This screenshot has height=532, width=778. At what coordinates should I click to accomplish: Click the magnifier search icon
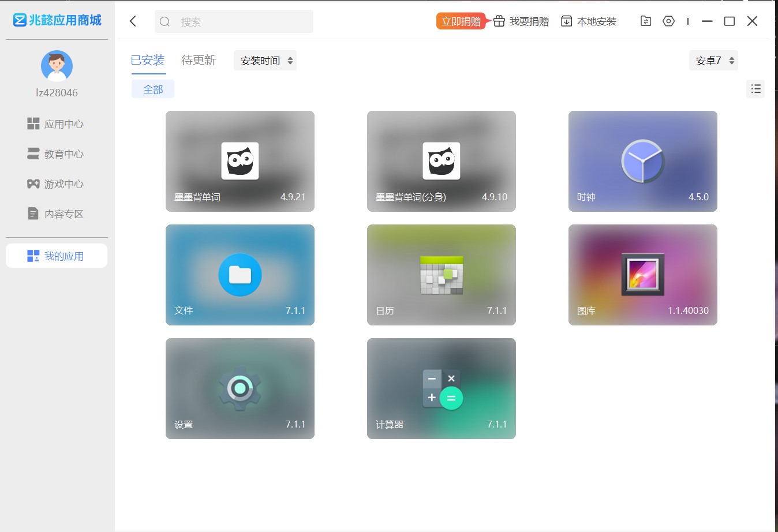(165, 22)
